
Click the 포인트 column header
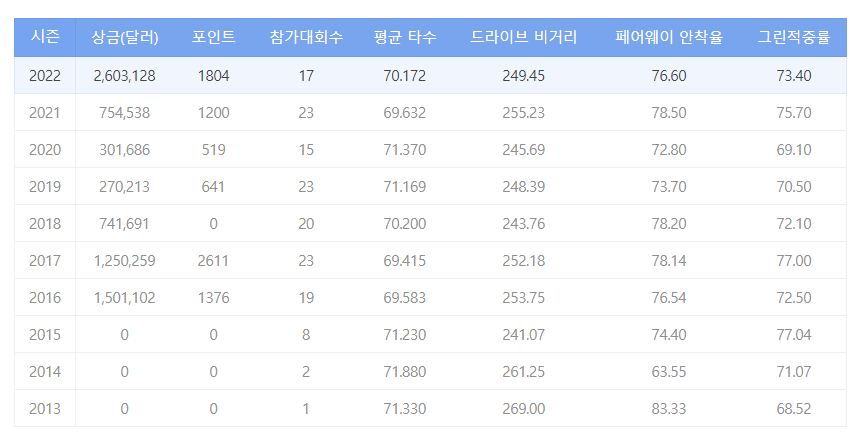[213, 37]
